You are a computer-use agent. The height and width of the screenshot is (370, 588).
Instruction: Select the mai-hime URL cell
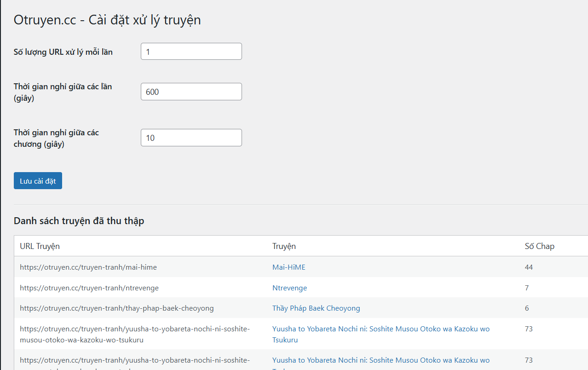point(89,267)
